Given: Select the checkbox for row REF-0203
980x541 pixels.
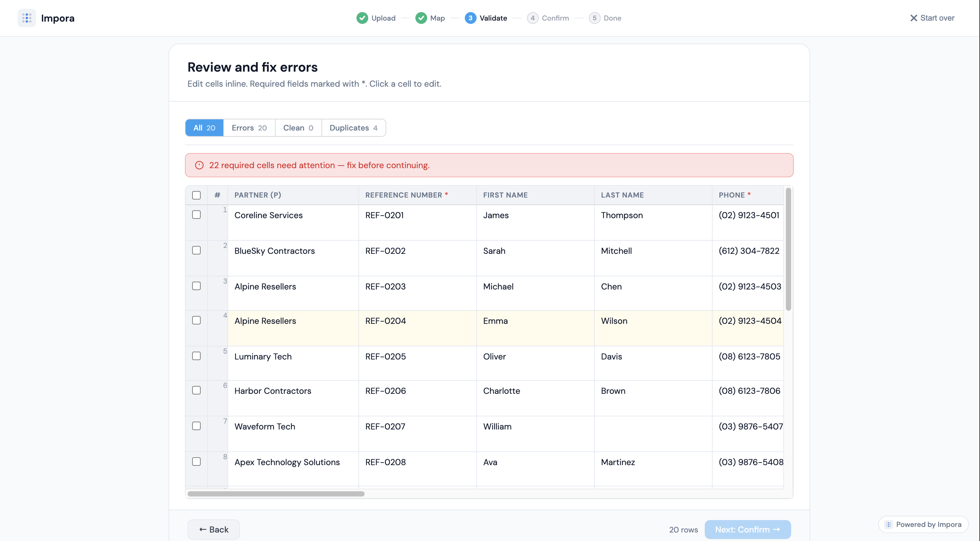Looking at the screenshot, I should (196, 286).
